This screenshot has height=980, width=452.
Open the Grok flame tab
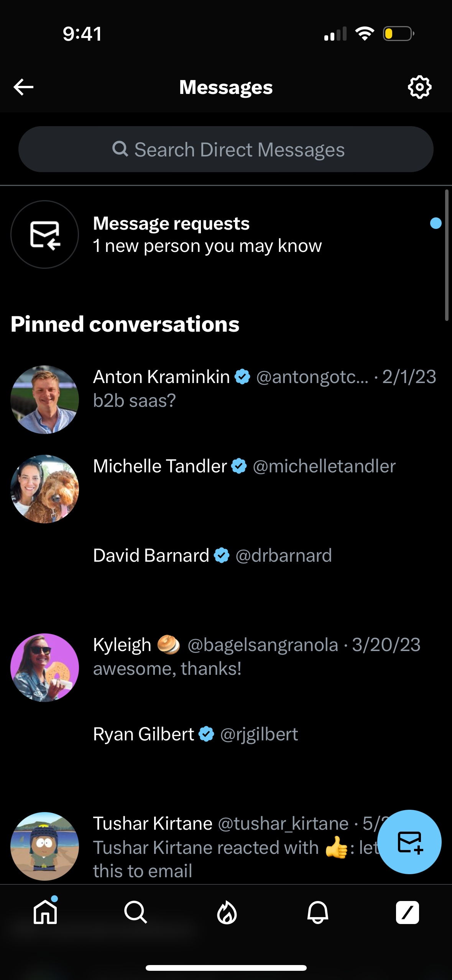(x=226, y=913)
